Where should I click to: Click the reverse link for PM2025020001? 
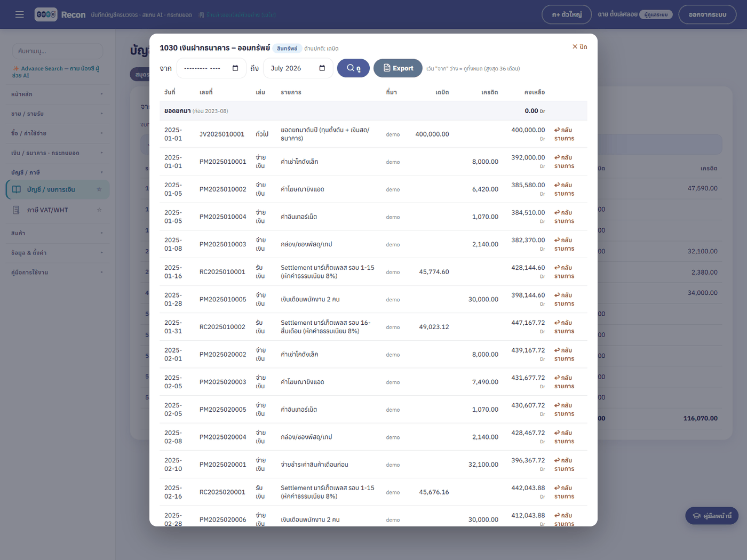(x=564, y=465)
